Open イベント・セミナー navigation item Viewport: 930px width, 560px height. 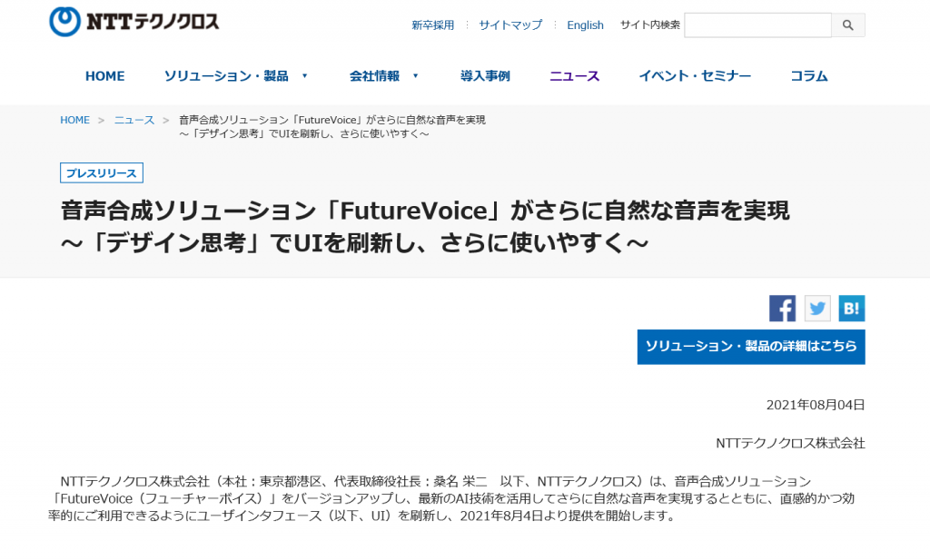click(695, 76)
